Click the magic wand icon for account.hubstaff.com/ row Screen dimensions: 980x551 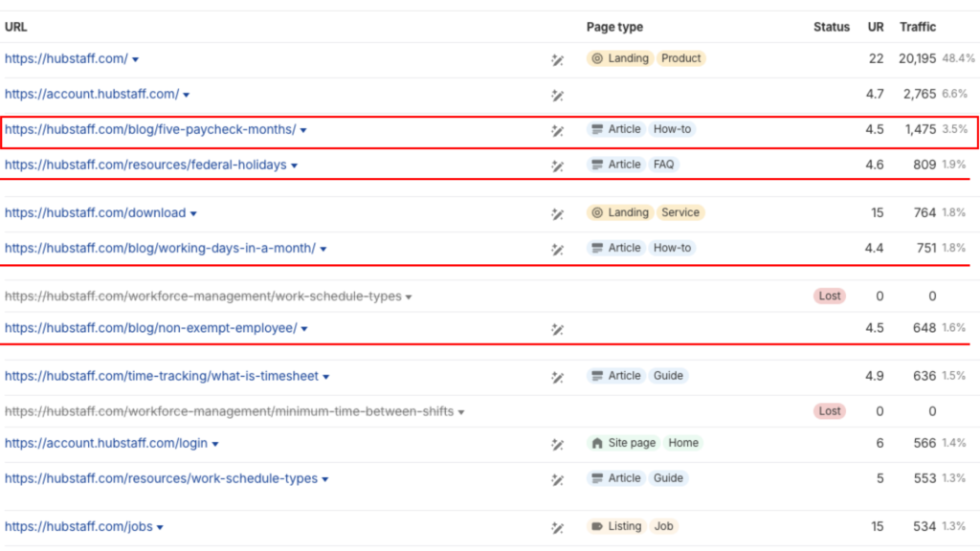558,95
